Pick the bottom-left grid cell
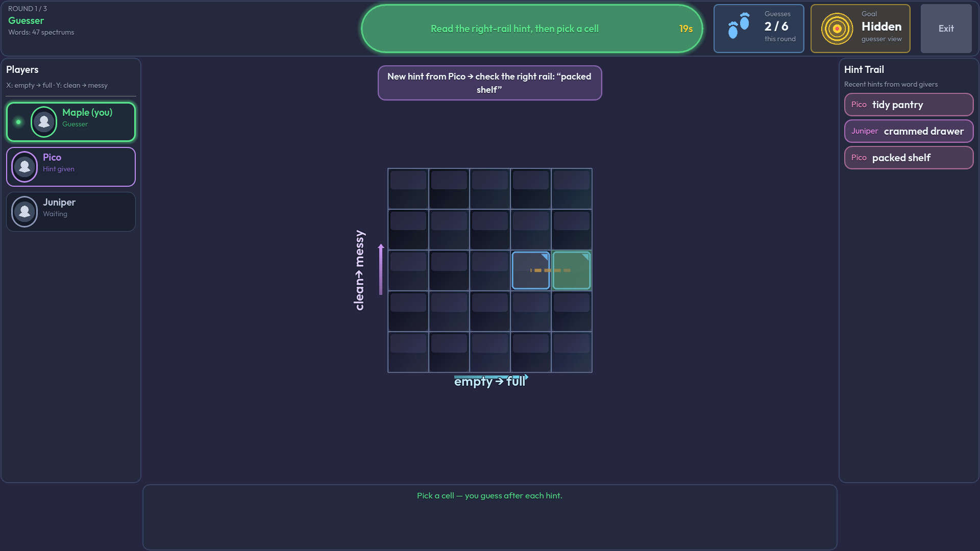This screenshot has height=551, width=980. point(408,352)
